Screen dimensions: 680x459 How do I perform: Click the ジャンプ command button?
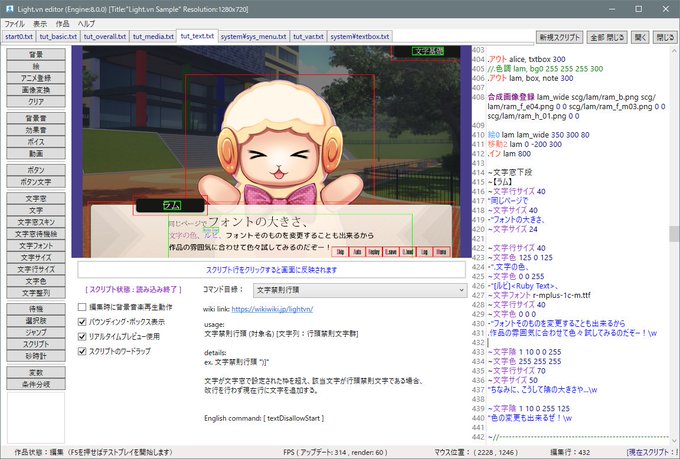coord(36,332)
